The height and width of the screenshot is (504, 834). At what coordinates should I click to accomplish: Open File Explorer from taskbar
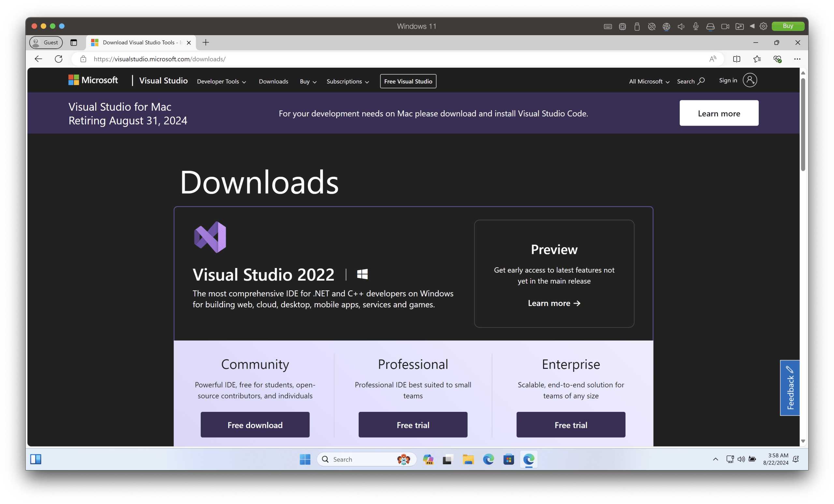[x=468, y=459]
